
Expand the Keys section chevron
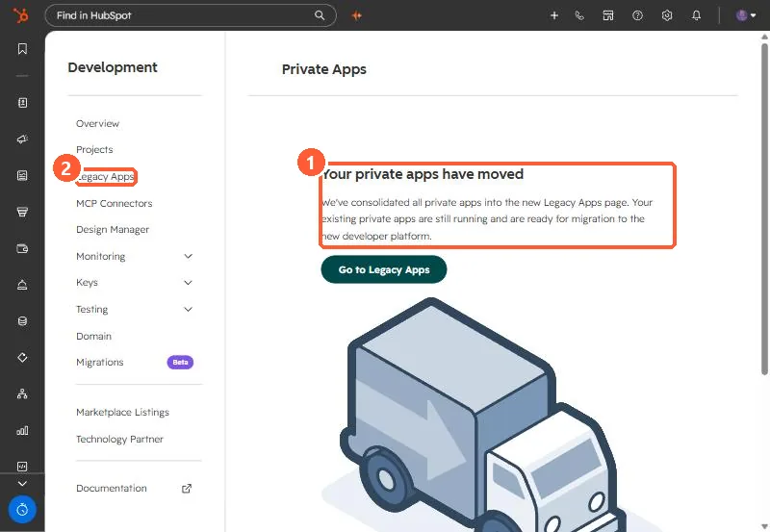click(188, 283)
